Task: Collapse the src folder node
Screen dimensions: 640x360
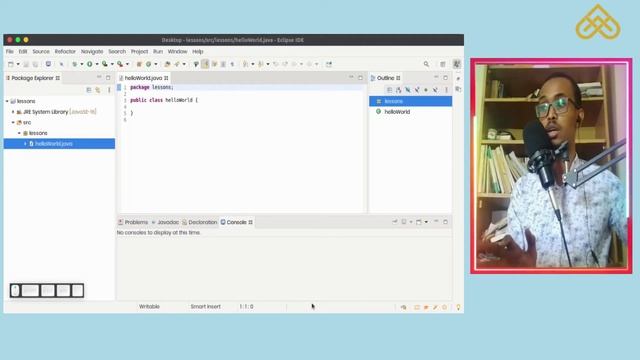Action: (13, 122)
